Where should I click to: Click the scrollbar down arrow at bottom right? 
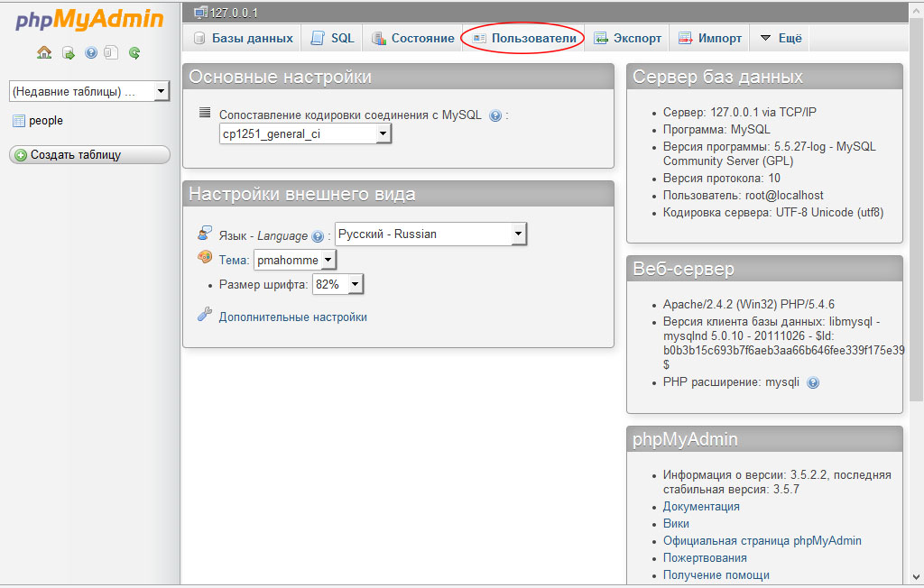(x=917, y=577)
